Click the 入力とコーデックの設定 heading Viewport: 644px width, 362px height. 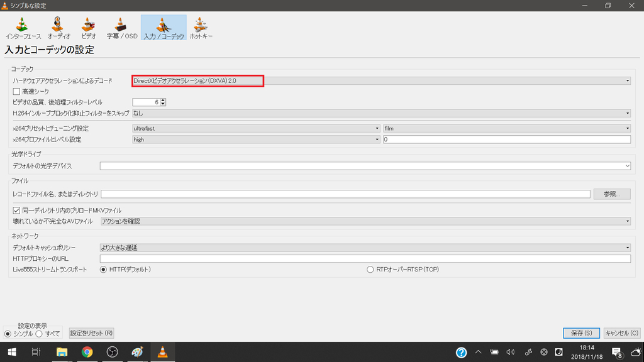point(49,50)
